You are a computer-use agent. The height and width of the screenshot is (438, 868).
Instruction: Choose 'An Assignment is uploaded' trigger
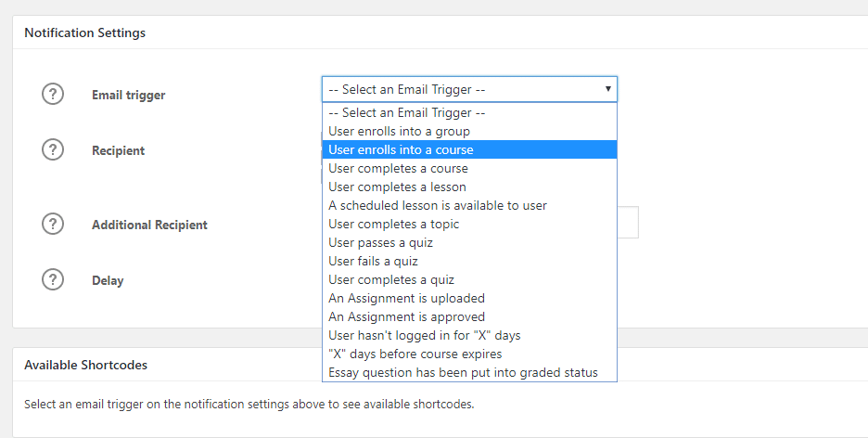[x=406, y=299]
